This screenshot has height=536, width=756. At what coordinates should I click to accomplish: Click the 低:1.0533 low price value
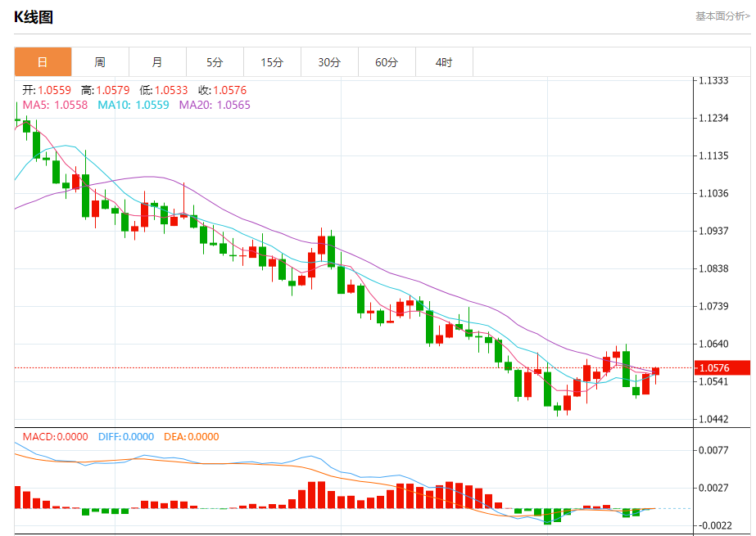(164, 90)
